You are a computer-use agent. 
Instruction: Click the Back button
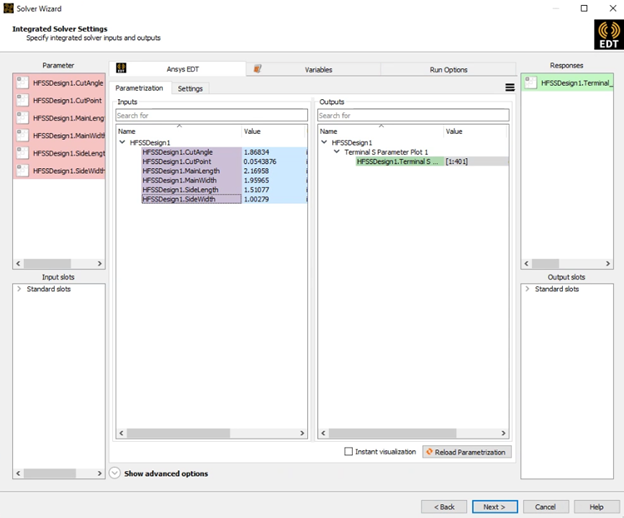444,506
